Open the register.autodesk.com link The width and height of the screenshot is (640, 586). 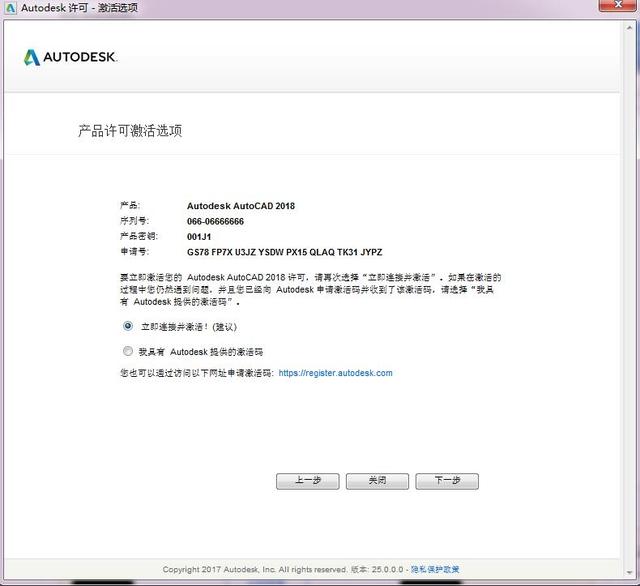(336, 373)
